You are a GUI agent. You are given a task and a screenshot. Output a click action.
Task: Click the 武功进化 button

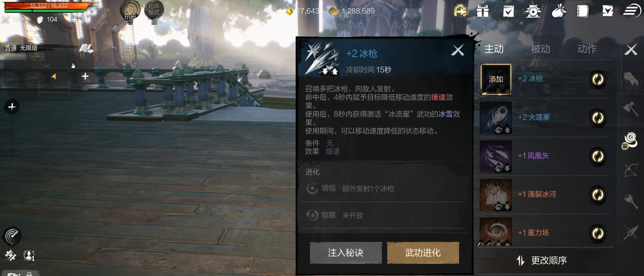coord(423,253)
